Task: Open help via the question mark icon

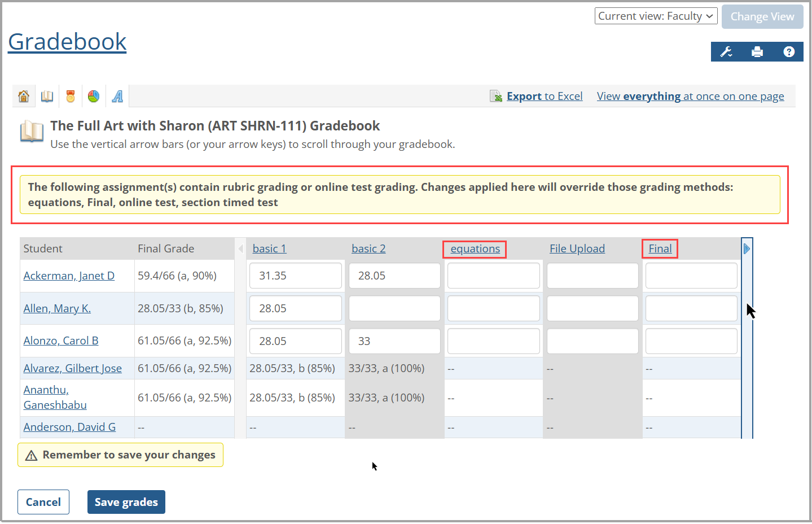Action: 788,51
